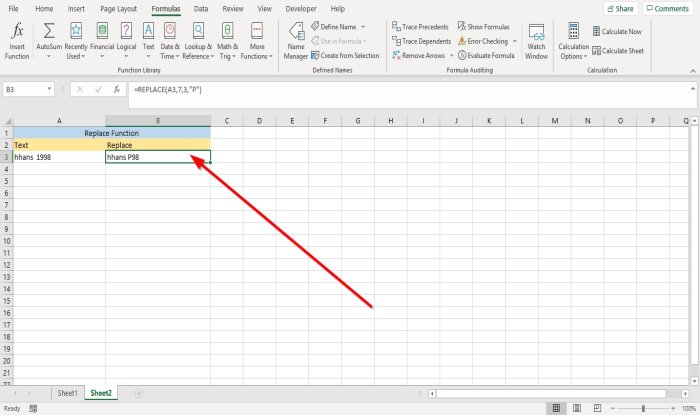This screenshot has width=700, height=415.
Task: Open the Insert tab
Action: [76, 8]
